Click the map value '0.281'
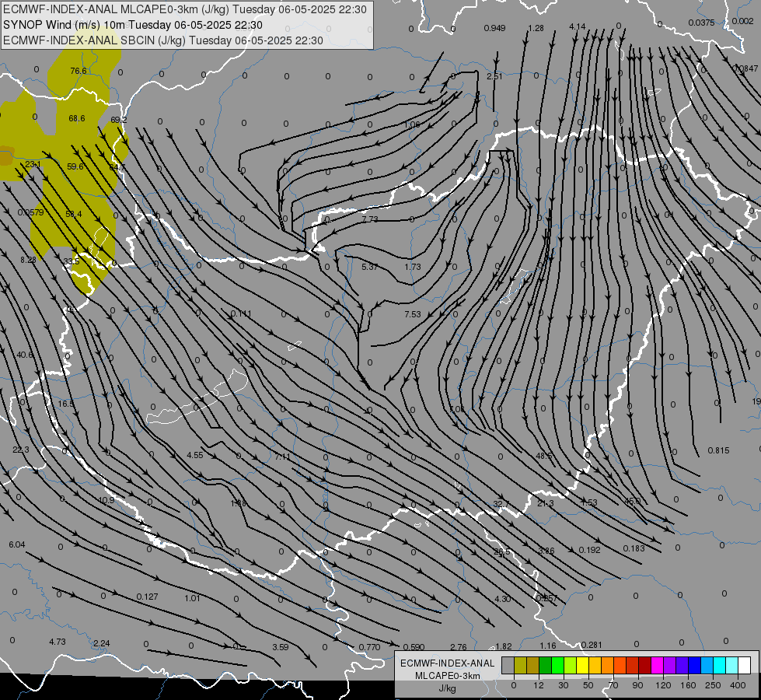This screenshot has width=761, height=700. pos(592,645)
